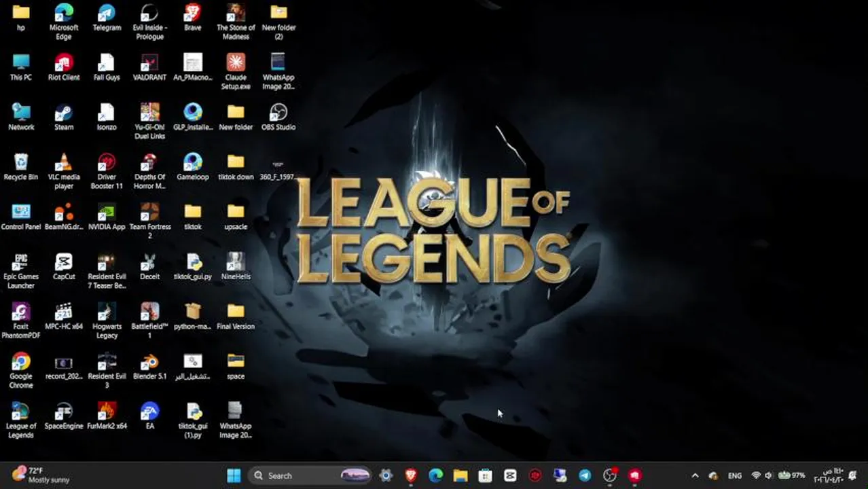
Task: Select the Final Version folder
Action: 236,316
